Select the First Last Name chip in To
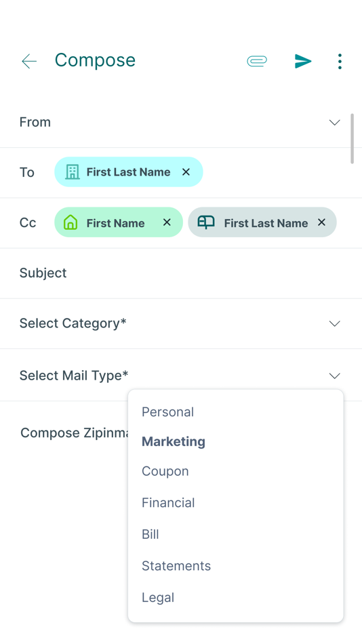The width and height of the screenshot is (362, 644). point(129,172)
